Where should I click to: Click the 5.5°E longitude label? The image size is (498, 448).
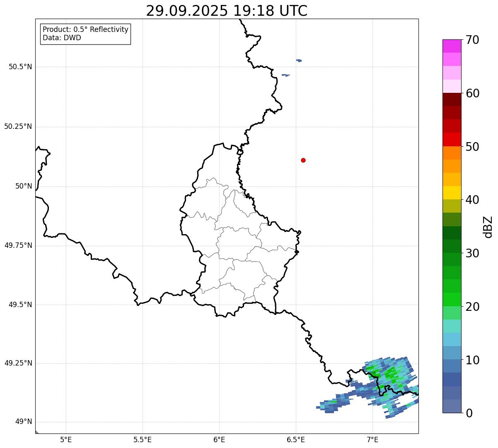(143, 439)
